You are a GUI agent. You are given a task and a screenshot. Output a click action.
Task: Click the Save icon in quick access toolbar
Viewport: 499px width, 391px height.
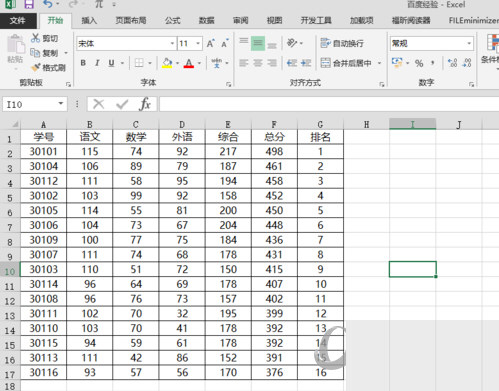(29, 4)
